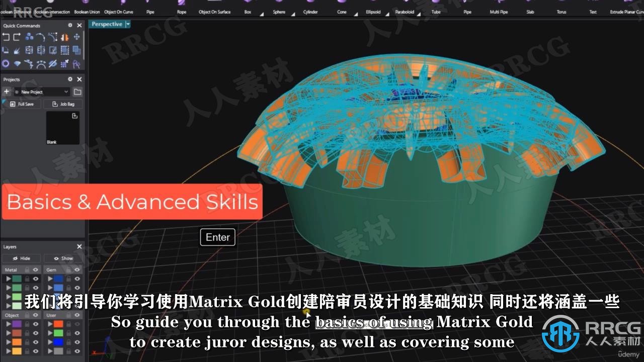This screenshot has width=644, height=362.
Task: Click the open project folder icon
Action: tap(77, 92)
